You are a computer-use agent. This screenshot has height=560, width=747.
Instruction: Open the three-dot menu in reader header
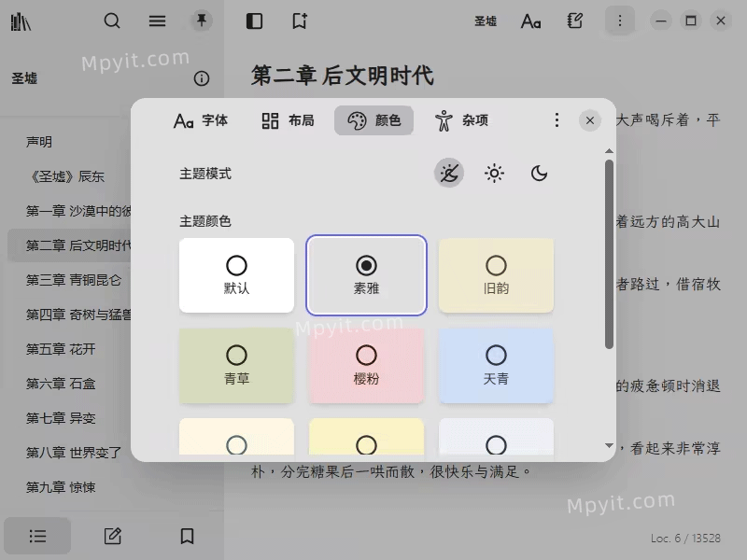click(x=620, y=21)
